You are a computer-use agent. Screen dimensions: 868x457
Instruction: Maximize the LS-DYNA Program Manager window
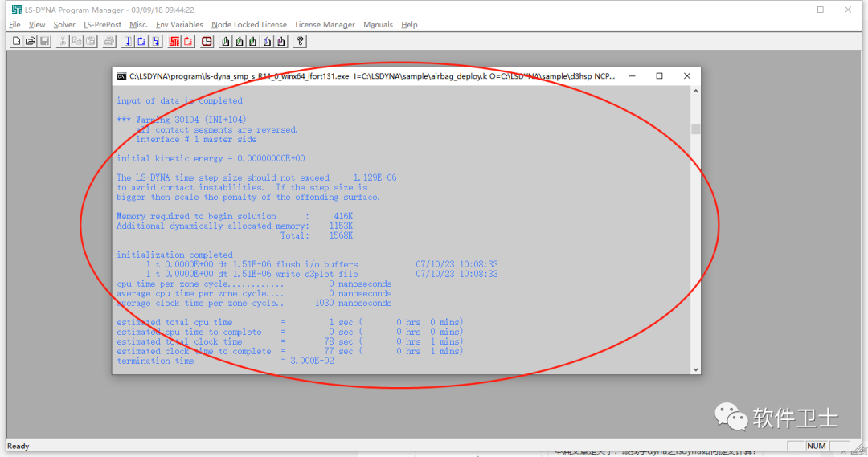coord(821,10)
